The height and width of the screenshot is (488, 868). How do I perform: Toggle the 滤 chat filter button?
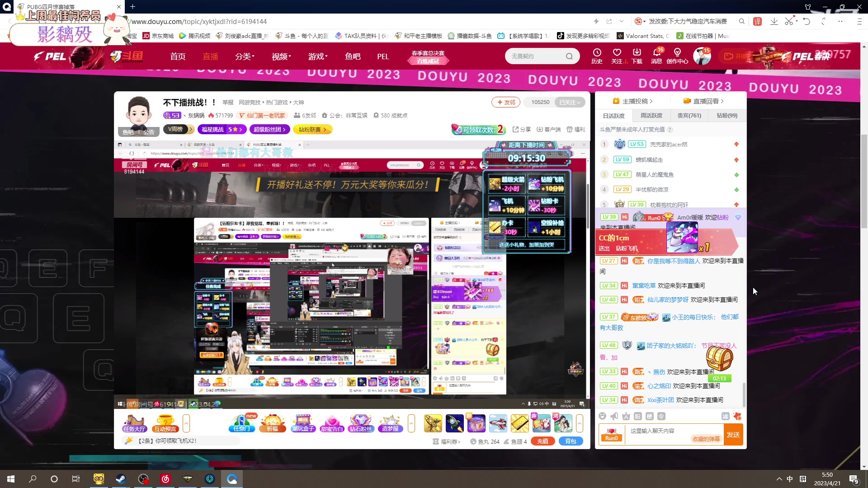pos(725,416)
